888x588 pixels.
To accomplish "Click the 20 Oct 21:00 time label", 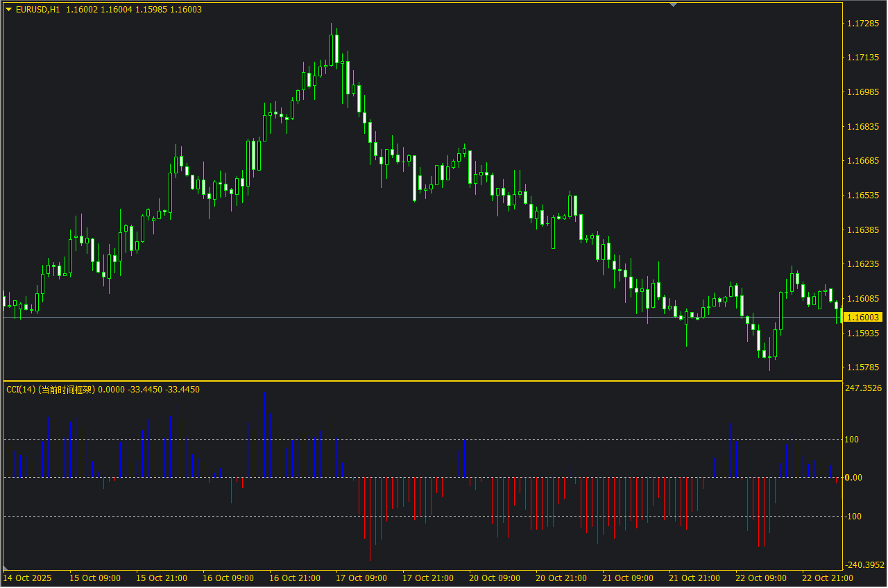I will [561, 578].
